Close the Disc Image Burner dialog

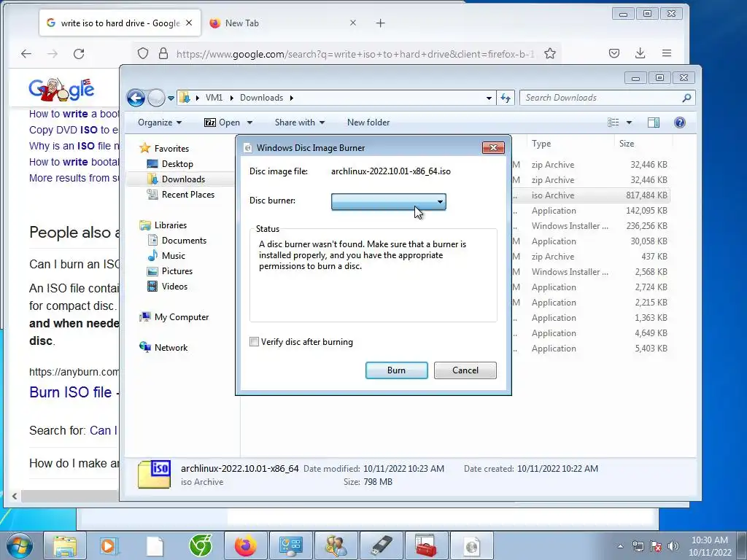pyautogui.click(x=493, y=147)
